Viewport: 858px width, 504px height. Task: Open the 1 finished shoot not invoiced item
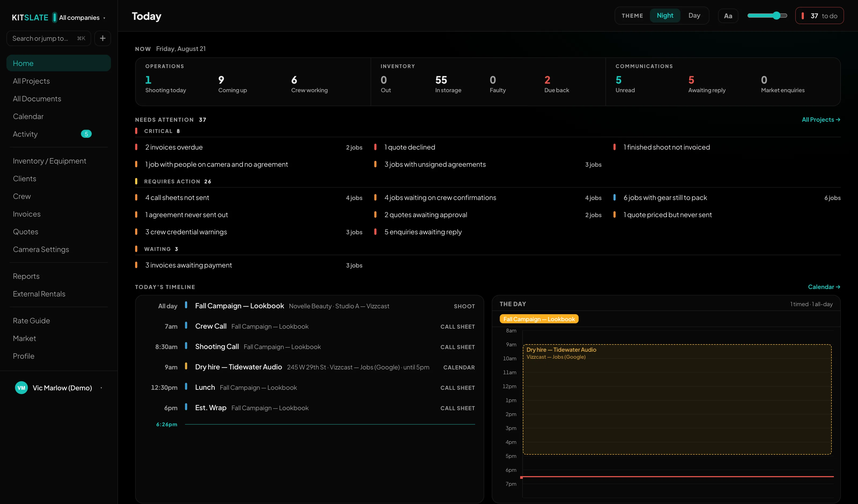pyautogui.click(x=727, y=147)
